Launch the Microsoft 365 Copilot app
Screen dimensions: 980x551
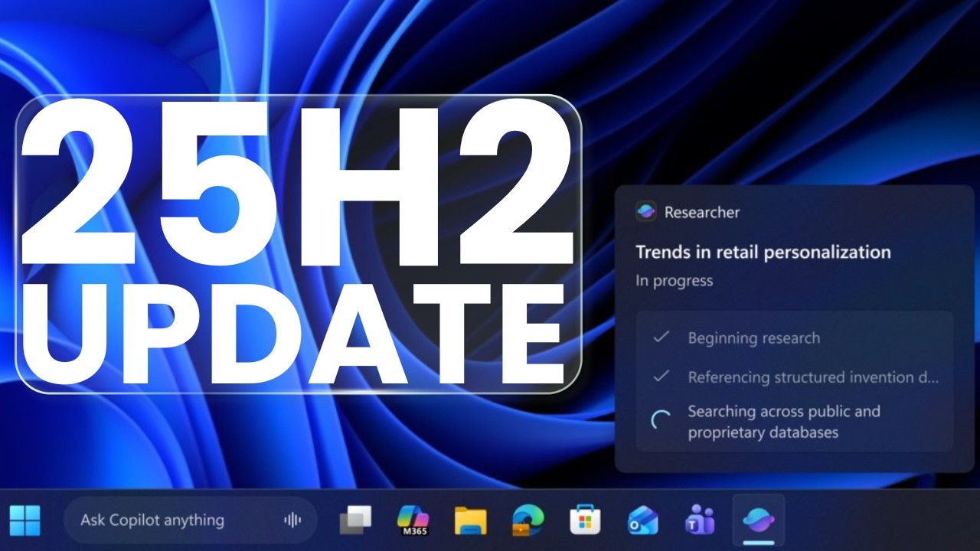click(x=413, y=520)
